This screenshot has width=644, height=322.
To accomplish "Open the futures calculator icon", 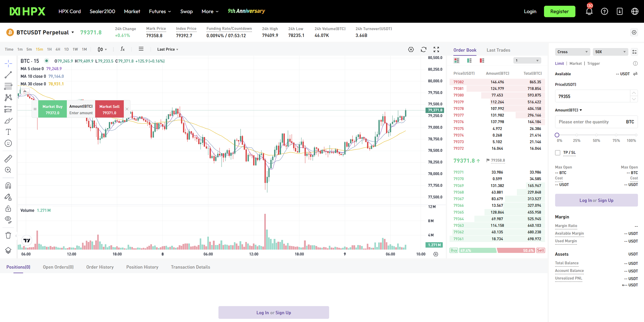I will pos(634,52).
